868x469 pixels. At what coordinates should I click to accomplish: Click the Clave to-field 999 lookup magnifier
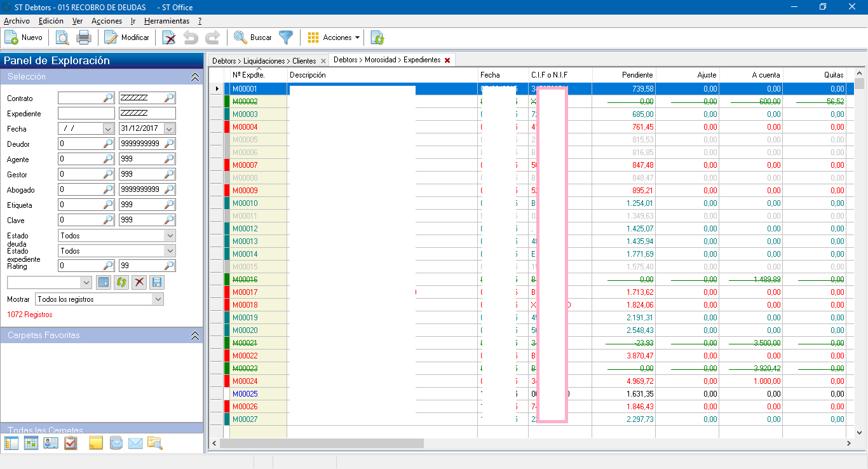pos(169,221)
